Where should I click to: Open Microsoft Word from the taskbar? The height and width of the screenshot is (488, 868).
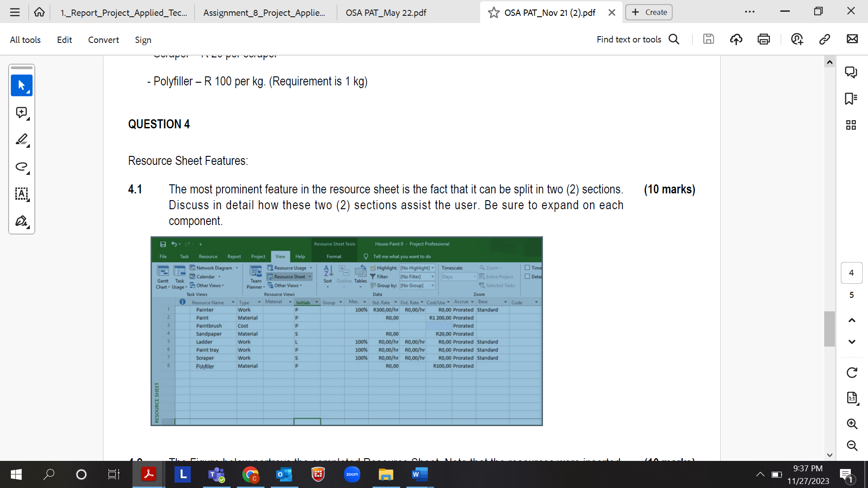click(x=420, y=474)
